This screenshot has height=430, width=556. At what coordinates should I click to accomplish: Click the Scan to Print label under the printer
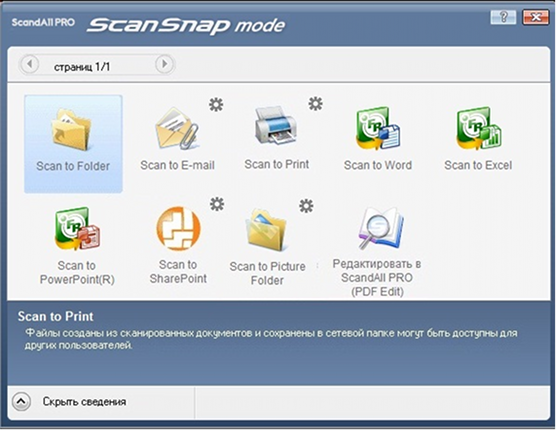[x=277, y=164]
